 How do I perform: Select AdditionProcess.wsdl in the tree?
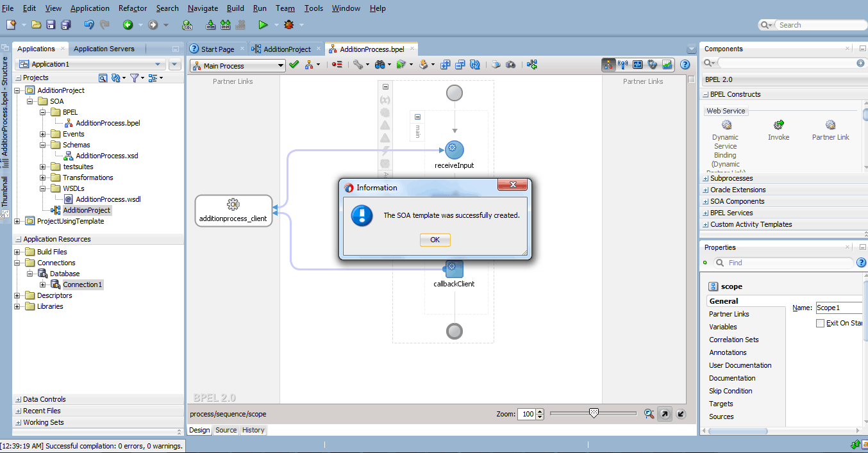pyautogui.click(x=108, y=199)
